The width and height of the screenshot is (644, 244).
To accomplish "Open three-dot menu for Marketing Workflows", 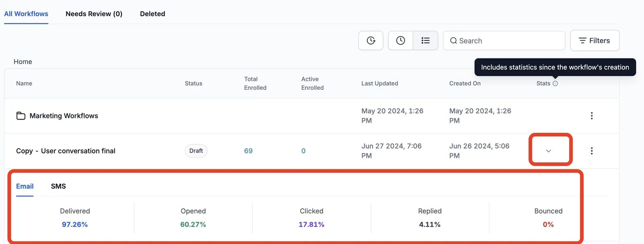I will (x=592, y=116).
